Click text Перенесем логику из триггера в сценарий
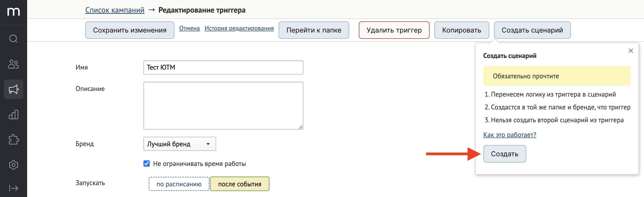Image resolution: width=644 pixels, height=197 pixels. click(x=553, y=94)
